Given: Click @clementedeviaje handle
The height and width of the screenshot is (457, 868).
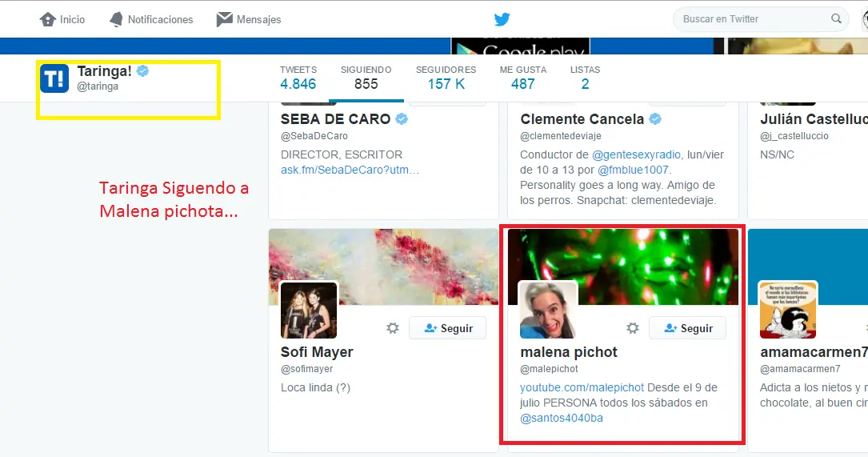Looking at the screenshot, I should (561, 136).
